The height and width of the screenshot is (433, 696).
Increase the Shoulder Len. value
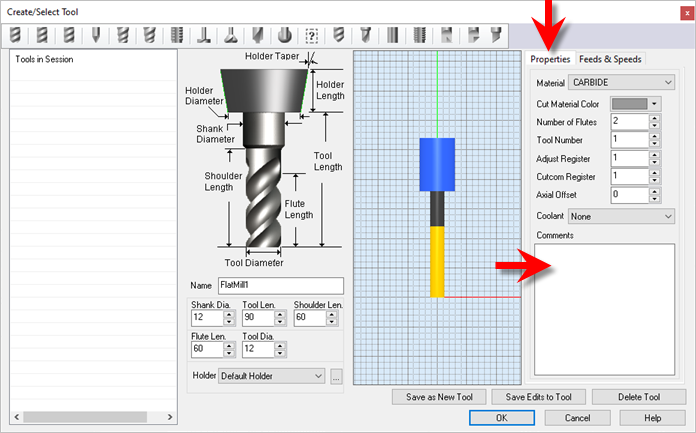[x=332, y=314]
